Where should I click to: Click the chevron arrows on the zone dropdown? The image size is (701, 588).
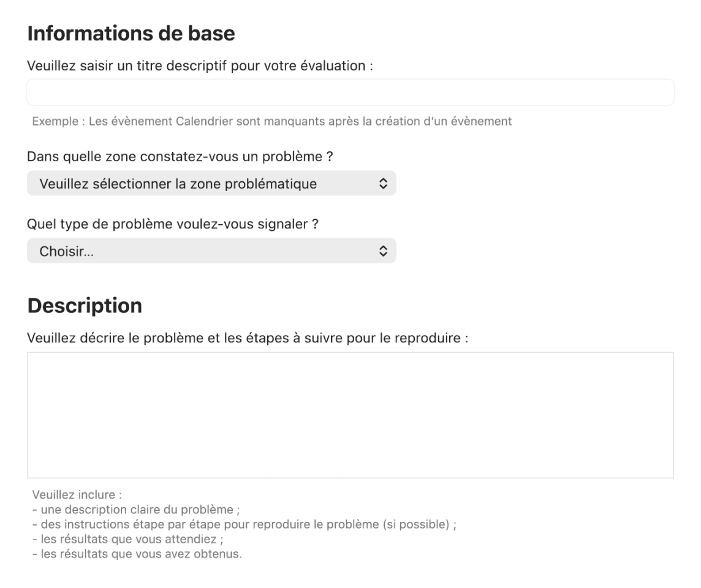[x=383, y=184]
